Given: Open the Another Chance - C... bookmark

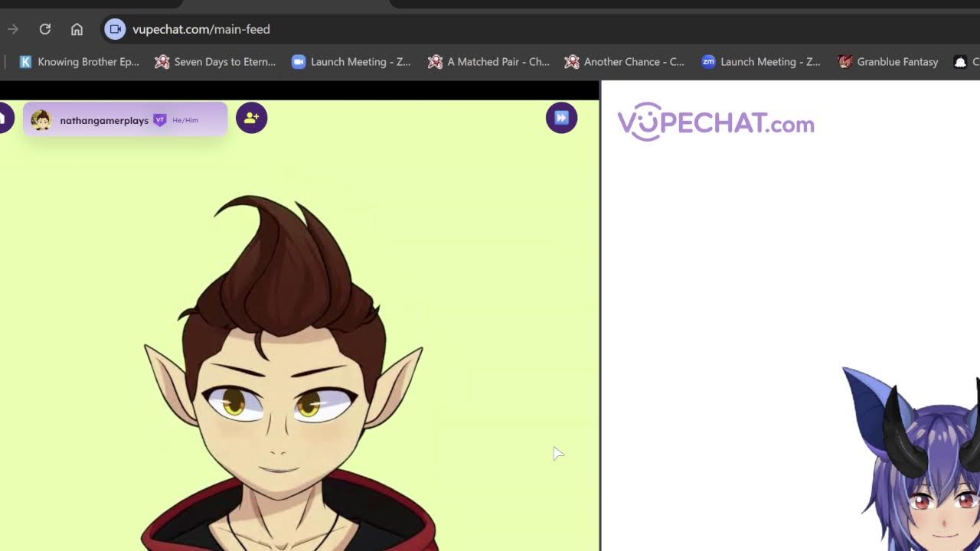Looking at the screenshot, I should (x=624, y=62).
